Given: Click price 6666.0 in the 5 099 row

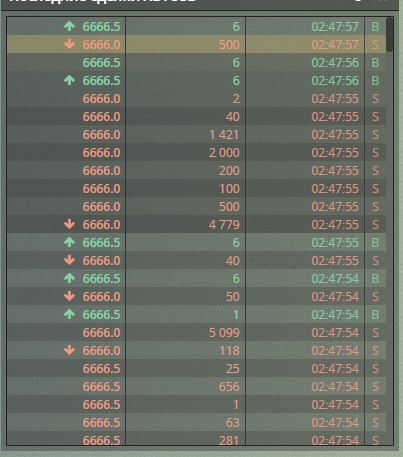Looking at the screenshot, I should [x=102, y=333].
